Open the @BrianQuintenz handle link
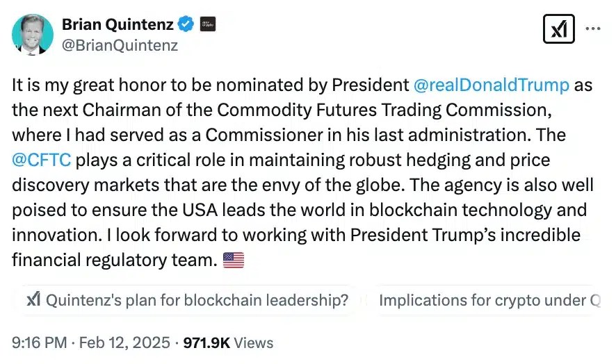The height and width of the screenshot is (364, 616). 120,46
